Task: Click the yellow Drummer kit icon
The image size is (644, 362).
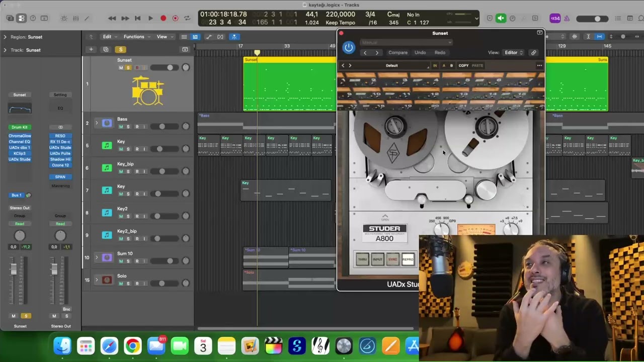Action: tap(147, 91)
